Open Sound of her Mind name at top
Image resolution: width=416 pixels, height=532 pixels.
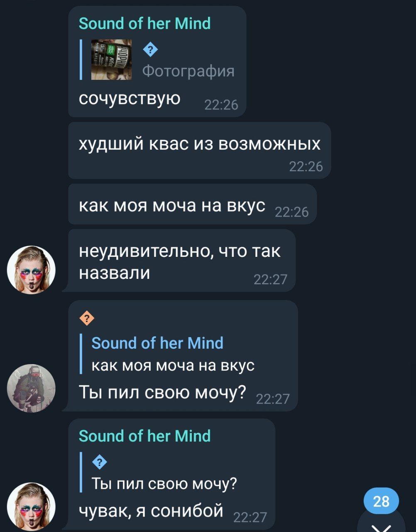coord(144,24)
